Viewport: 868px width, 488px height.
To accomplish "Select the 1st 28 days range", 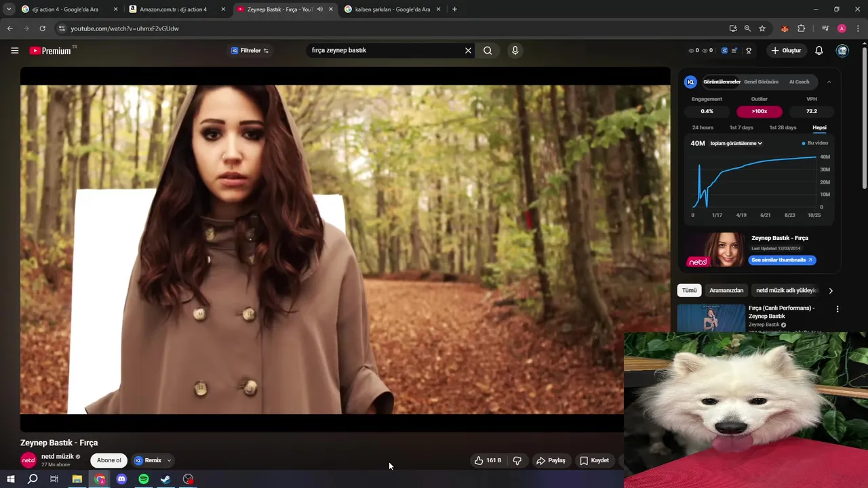I will click(x=783, y=127).
